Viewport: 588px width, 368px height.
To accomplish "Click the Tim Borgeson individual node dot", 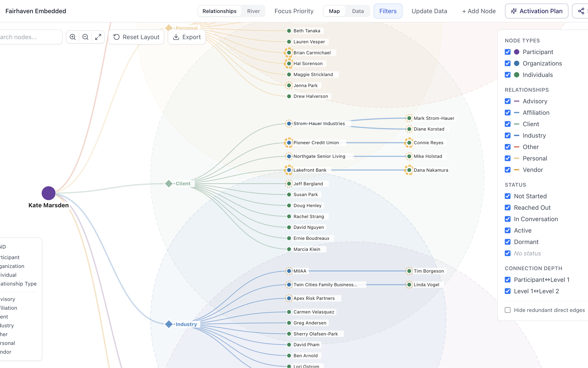I will pos(409,271).
